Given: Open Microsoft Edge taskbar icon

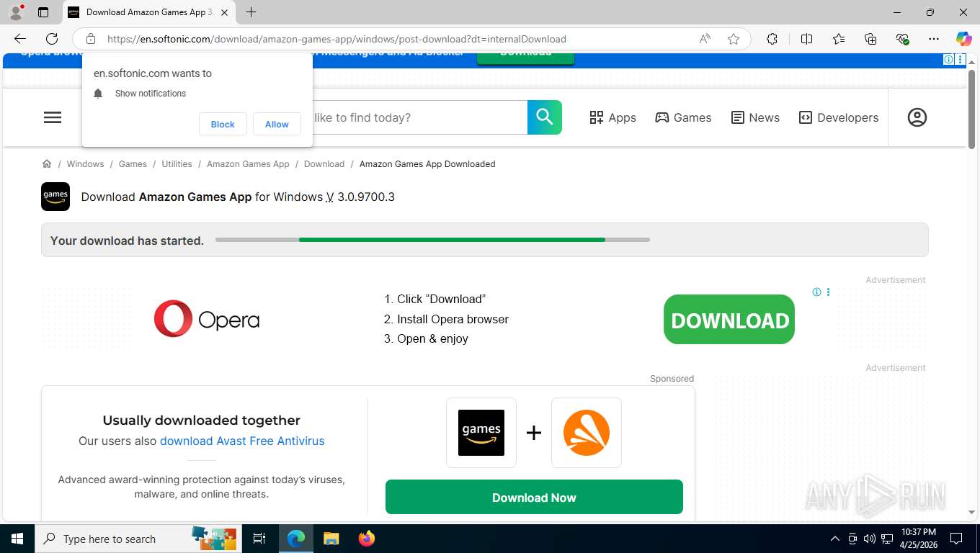Looking at the screenshot, I should pyautogui.click(x=296, y=539).
